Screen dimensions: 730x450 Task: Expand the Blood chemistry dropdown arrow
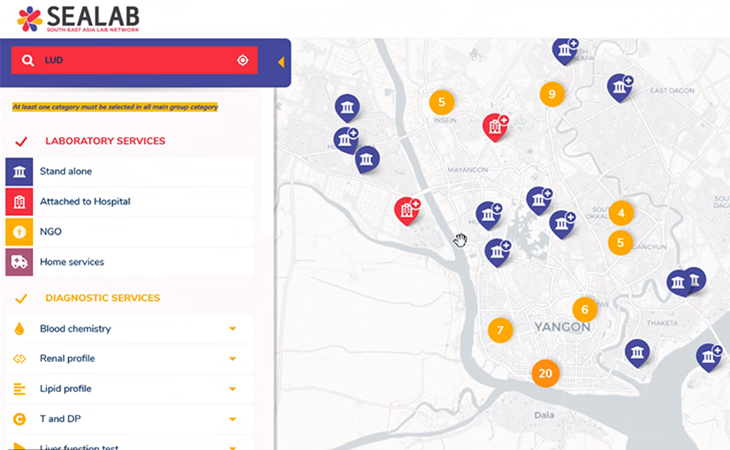[x=233, y=329]
